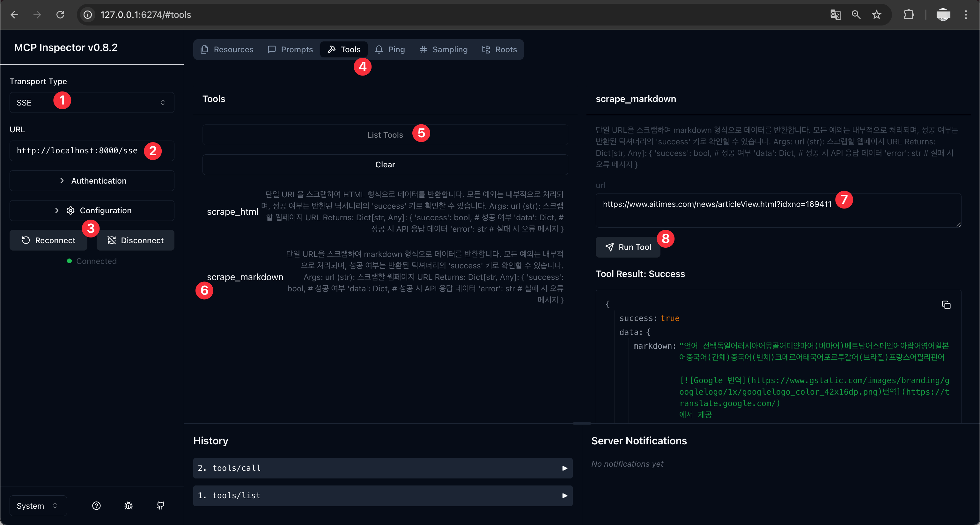
Task: Expand the tools/call history entry
Action: click(382, 468)
